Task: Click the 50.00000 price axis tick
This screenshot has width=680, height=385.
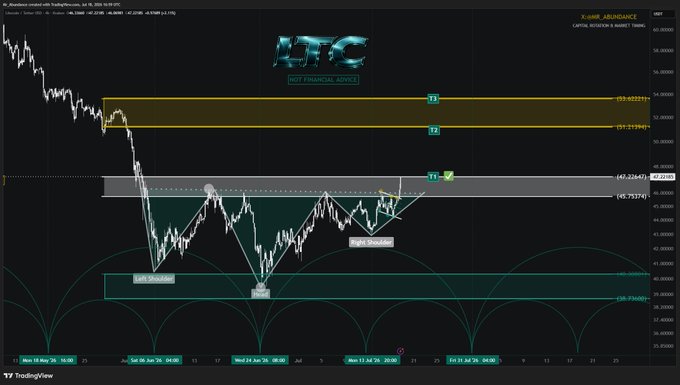Action: pyautogui.click(x=663, y=142)
